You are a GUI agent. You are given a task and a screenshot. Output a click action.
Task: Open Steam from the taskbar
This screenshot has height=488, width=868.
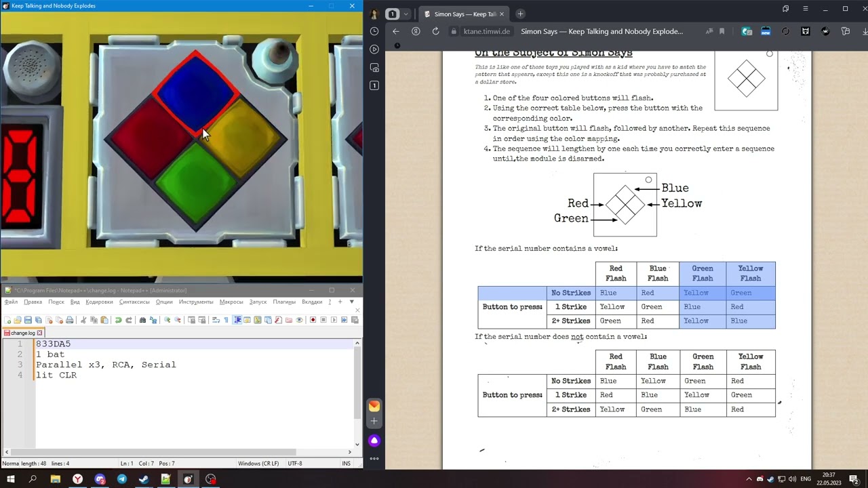[x=144, y=479]
